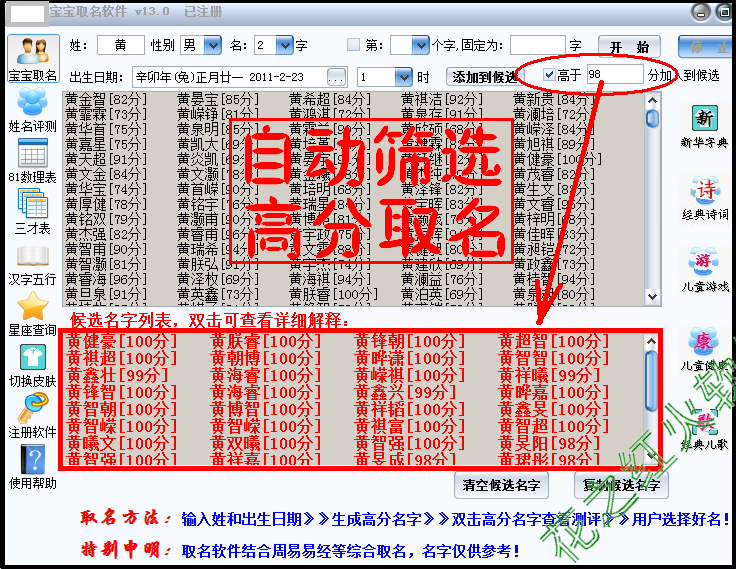Image resolution: width=736 pixels, height=569 pixels.
Task: Click the 姓 surname input field
Action: 121,45
